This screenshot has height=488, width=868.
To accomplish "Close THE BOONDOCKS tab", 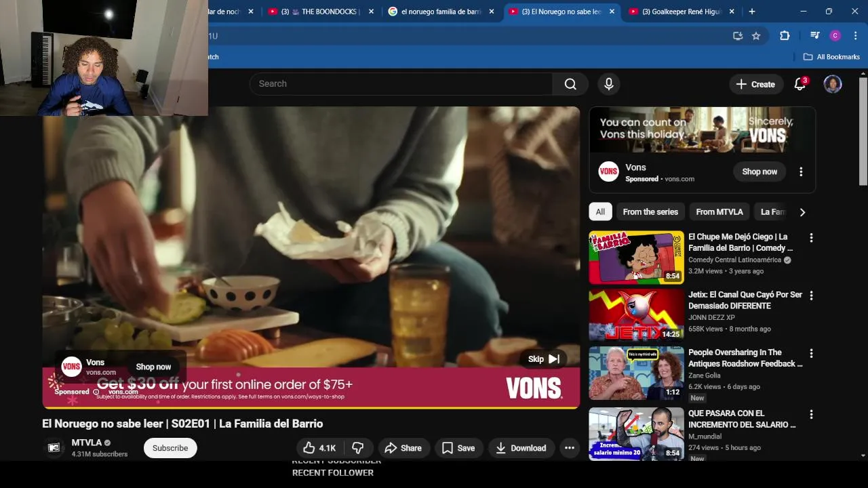I will coord(371,12).
